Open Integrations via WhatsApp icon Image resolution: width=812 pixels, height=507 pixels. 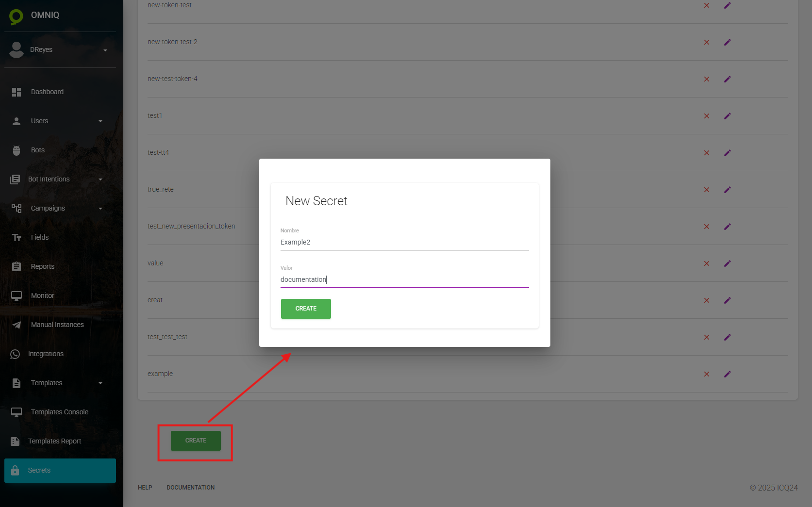[16, 354]
